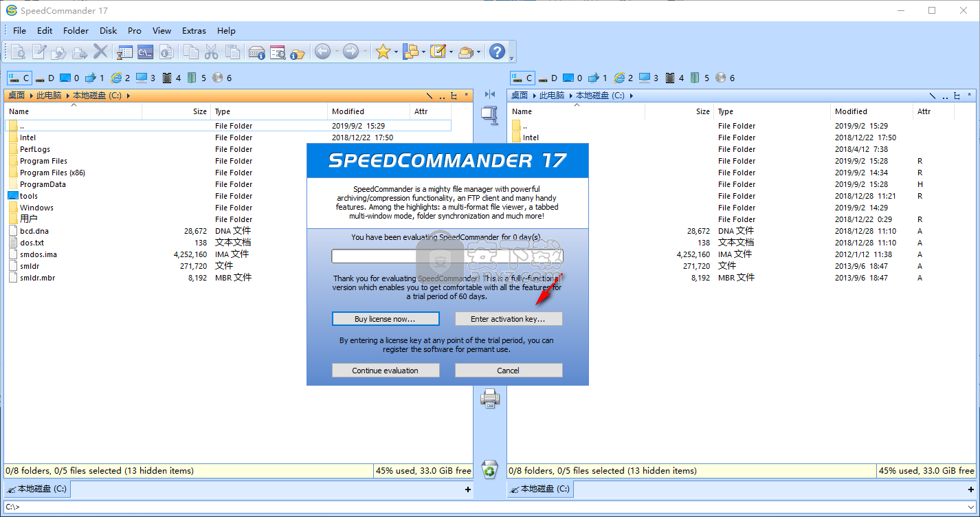
Task: Open the Extras menu
Action: point(194,30)
